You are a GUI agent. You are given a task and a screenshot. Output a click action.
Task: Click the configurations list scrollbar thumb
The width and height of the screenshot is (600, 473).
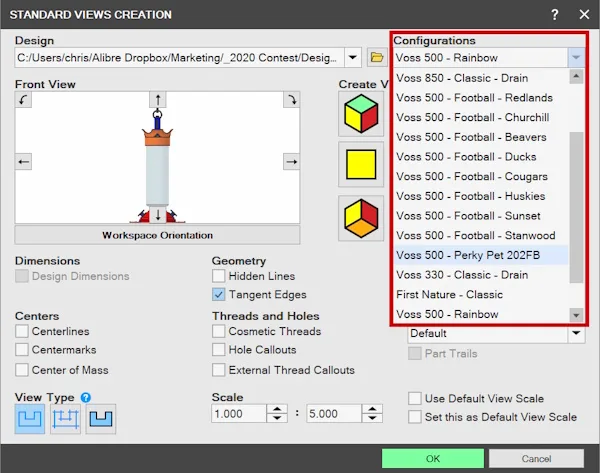click(576, 207)
